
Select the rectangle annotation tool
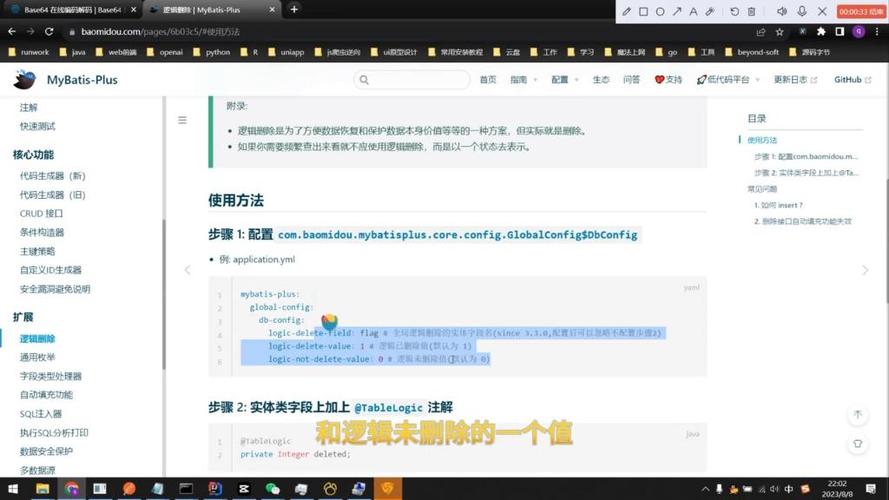[644, 11]
